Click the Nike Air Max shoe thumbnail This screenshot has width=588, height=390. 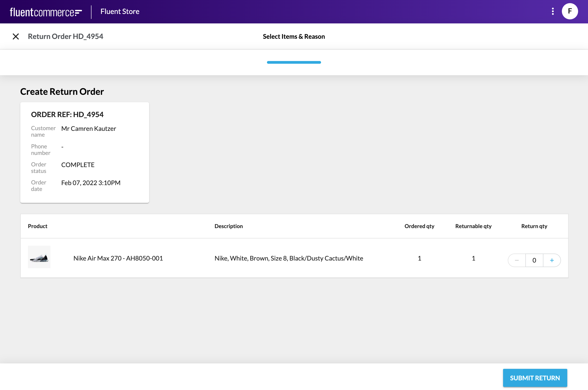point(39,257)
